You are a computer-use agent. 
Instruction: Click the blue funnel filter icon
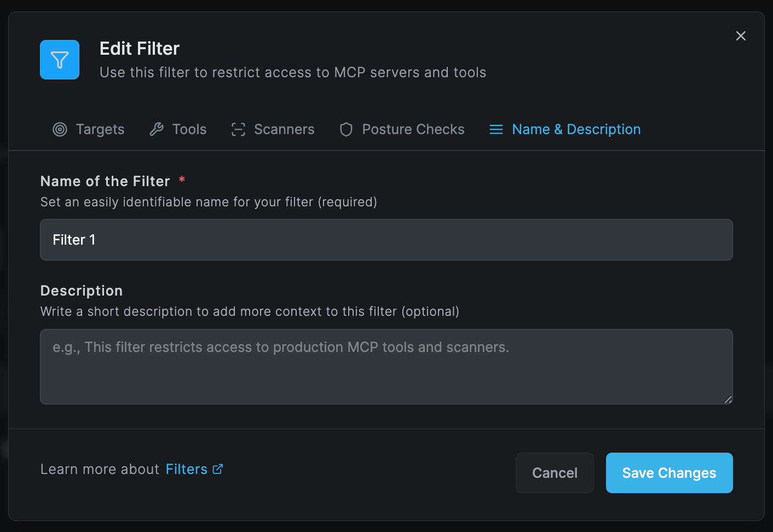click(x=59, y=60)
